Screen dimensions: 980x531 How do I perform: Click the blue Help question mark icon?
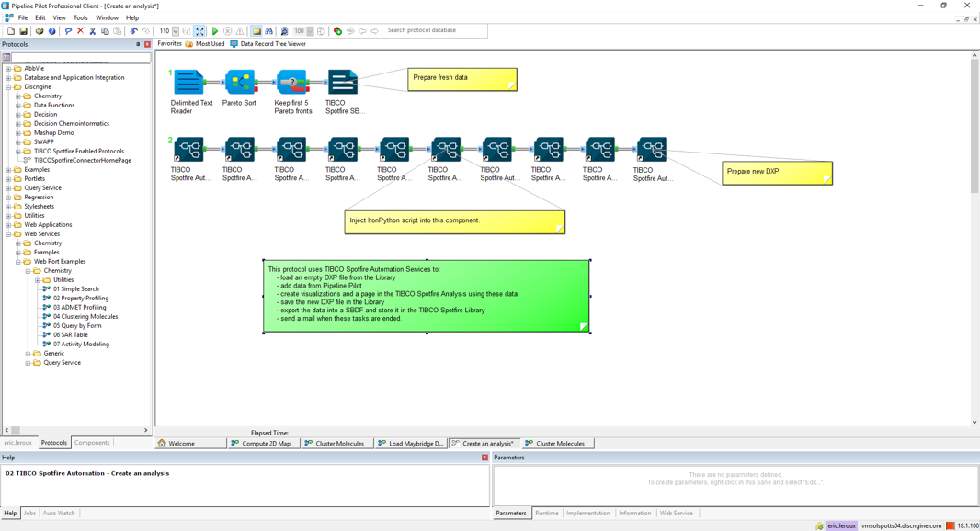(x=51, y=30)
